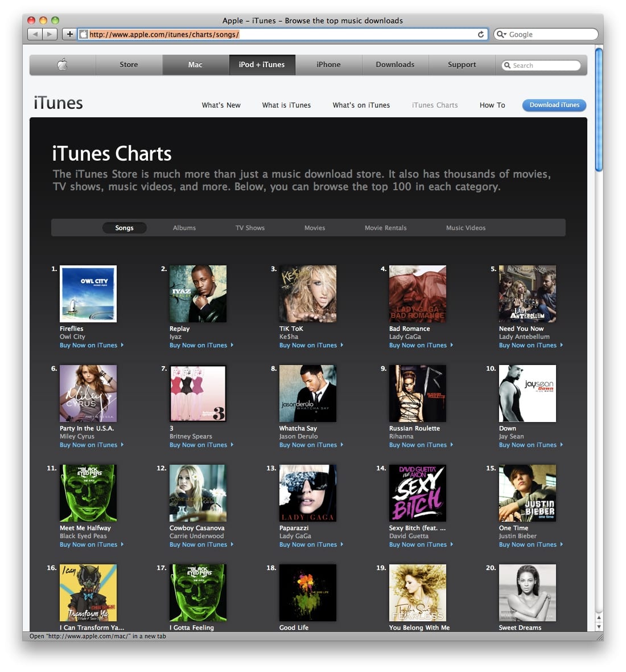Screen dimensions: 626x672
Task: Click the One Time Justin Bieber cover
Action: [528, 493]
